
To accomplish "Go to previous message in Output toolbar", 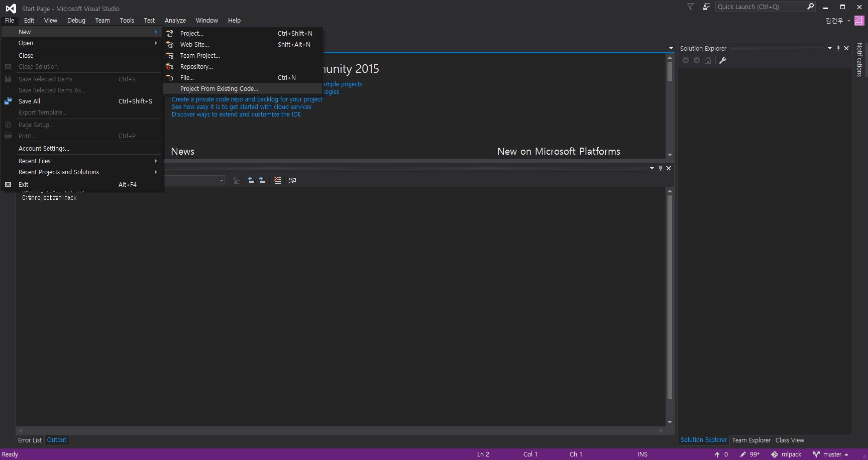I will (251, 180).
